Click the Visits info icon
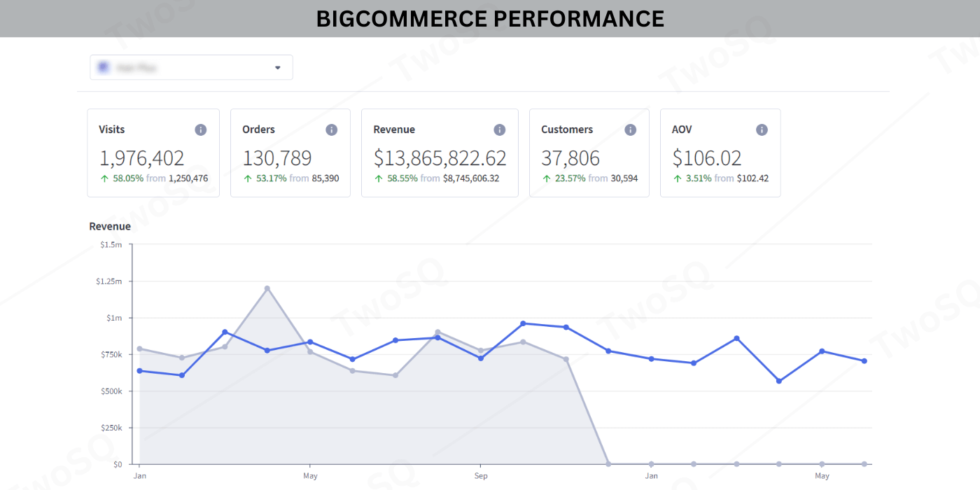The height and width of the screenshot is (490, 980). 200,130
